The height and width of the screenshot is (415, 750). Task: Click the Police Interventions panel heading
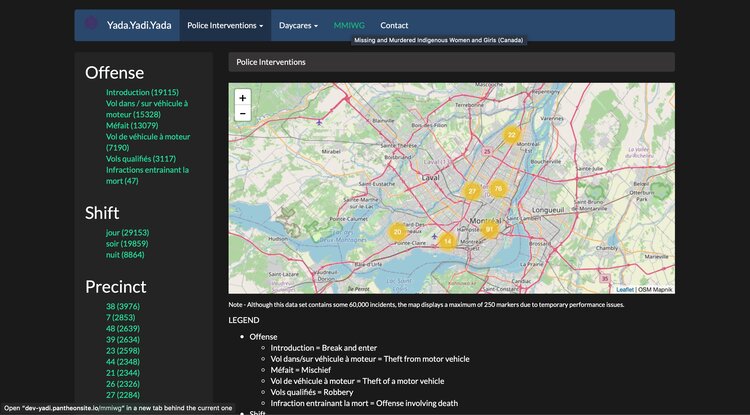(452, 62)
